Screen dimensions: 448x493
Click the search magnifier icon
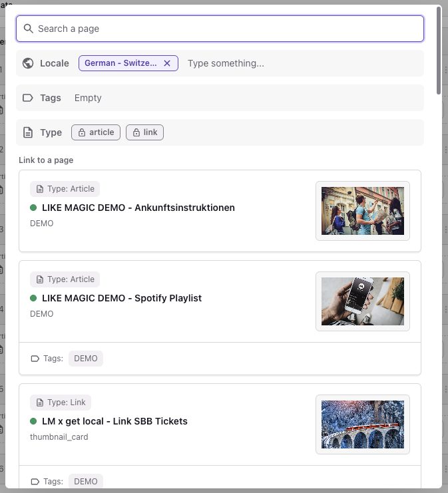click(x=29, y=29)
